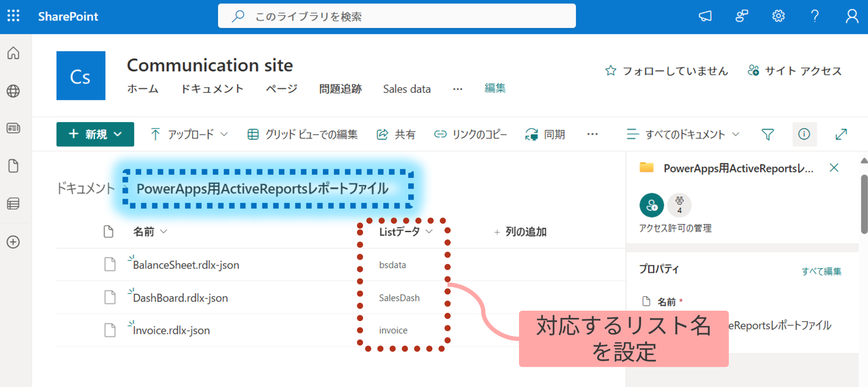
Task: Click グリッド ビューでの編集
Action: 302,134
